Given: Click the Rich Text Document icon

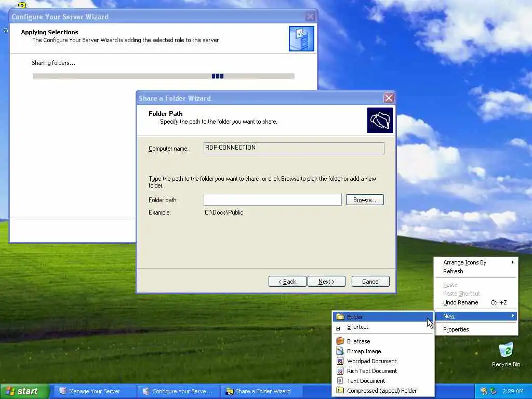Looking at the screenshot, I should (340, 370).
